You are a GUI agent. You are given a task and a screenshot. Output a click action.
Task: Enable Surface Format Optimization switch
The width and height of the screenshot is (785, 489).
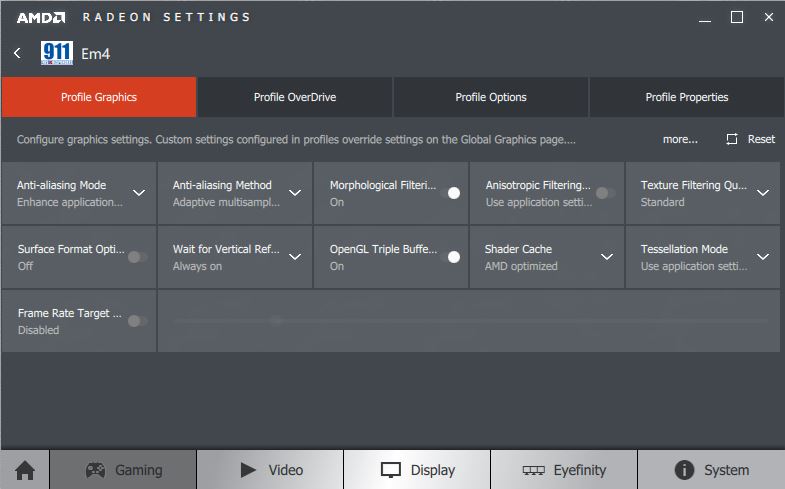click(x=137, y=257)
